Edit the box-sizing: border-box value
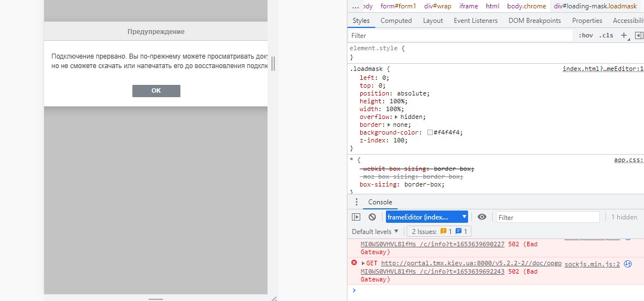This screenshot has height=301, width=644. (x=423, y=184)
